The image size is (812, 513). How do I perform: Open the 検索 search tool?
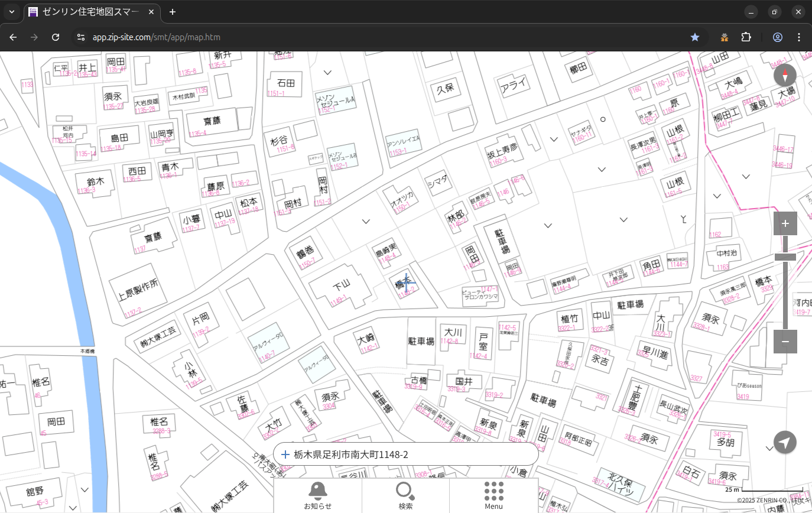405,495
